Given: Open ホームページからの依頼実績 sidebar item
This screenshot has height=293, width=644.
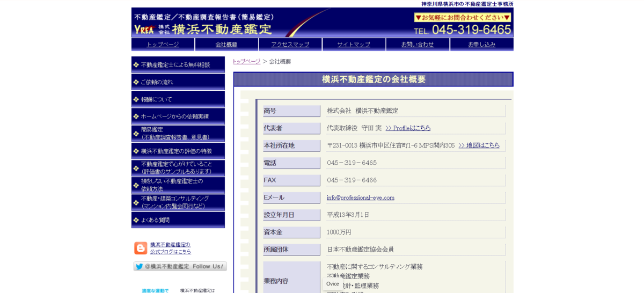Looking at the screenshot, I should 178,116.
